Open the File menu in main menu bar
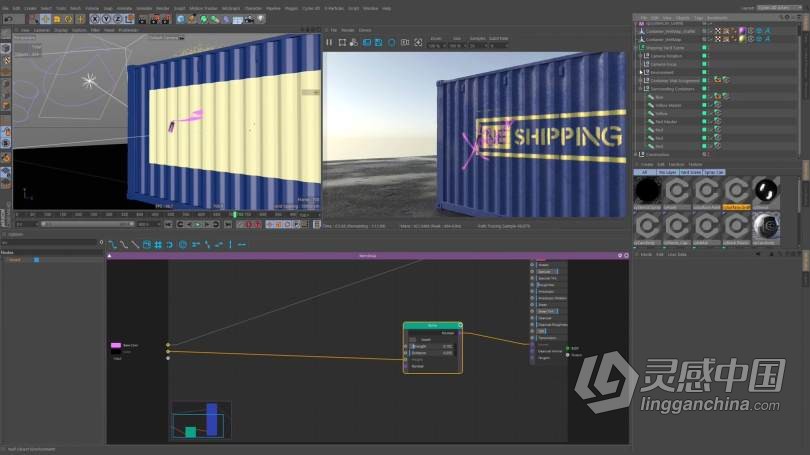This screenshot has width=810, height=455. pyautogui.click(x=5, y=8)
